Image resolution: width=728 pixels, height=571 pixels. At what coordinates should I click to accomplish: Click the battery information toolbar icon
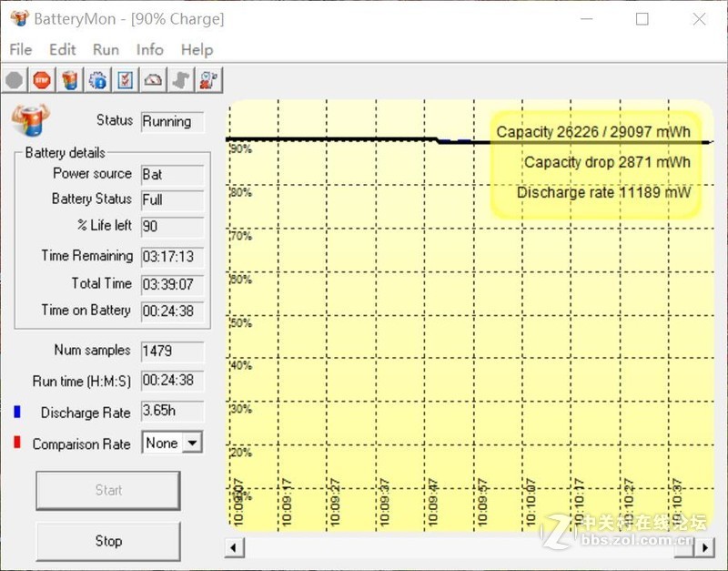(x=70, y=80)
